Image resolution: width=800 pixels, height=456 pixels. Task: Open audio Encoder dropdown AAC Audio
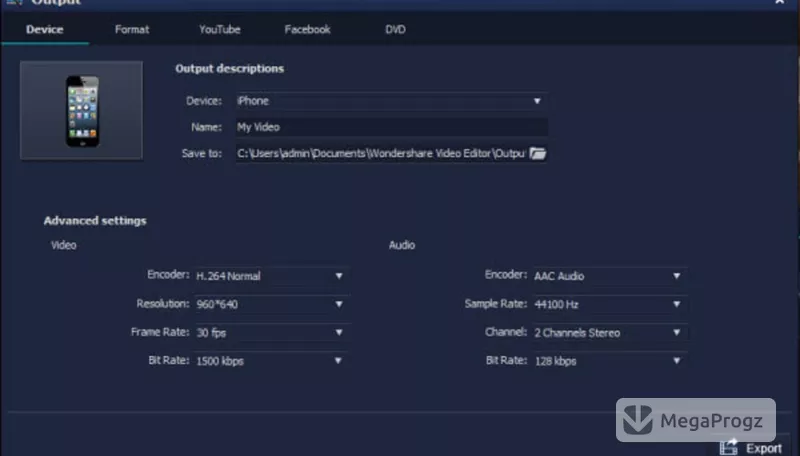pos(610,276)
